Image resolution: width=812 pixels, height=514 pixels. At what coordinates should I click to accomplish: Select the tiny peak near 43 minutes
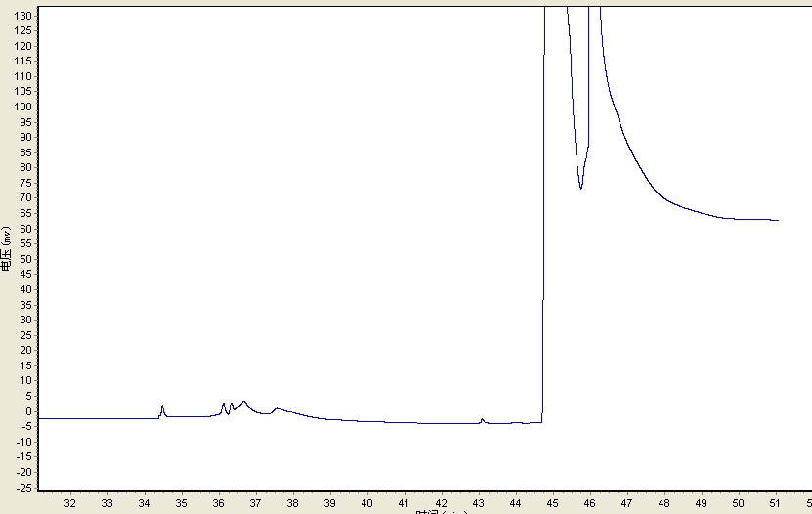(x=482, y=420)
